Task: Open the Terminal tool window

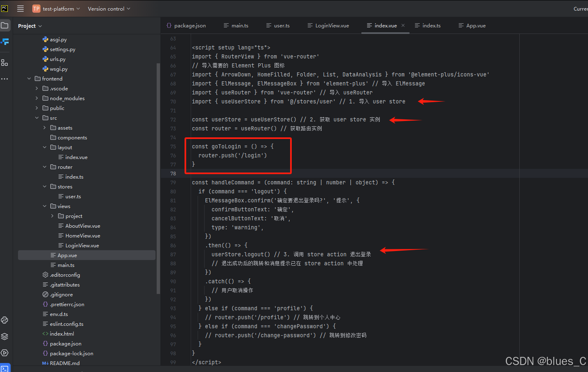Action: pyautogui.click(x=5, y=368)
